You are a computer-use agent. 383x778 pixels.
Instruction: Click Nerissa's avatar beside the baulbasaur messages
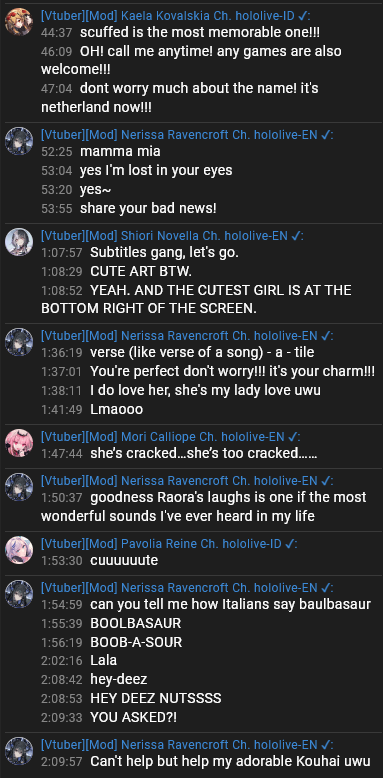[x=19, y=594]
